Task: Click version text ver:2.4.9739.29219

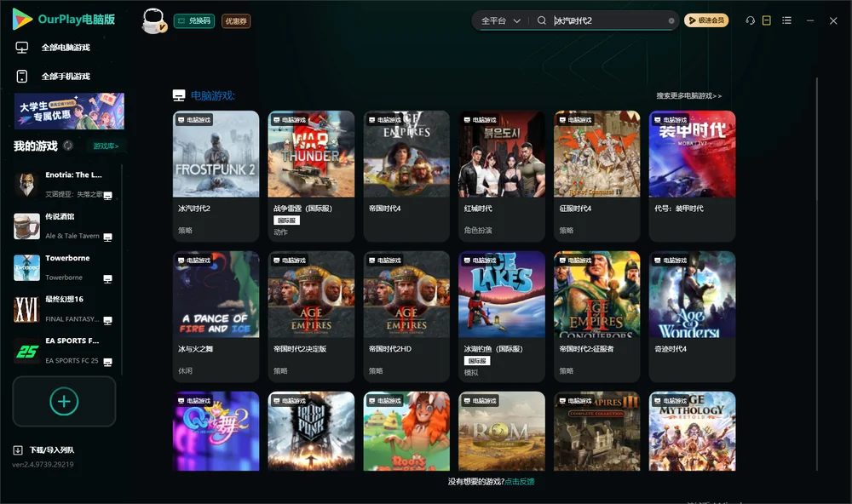Action: [43, 464]
